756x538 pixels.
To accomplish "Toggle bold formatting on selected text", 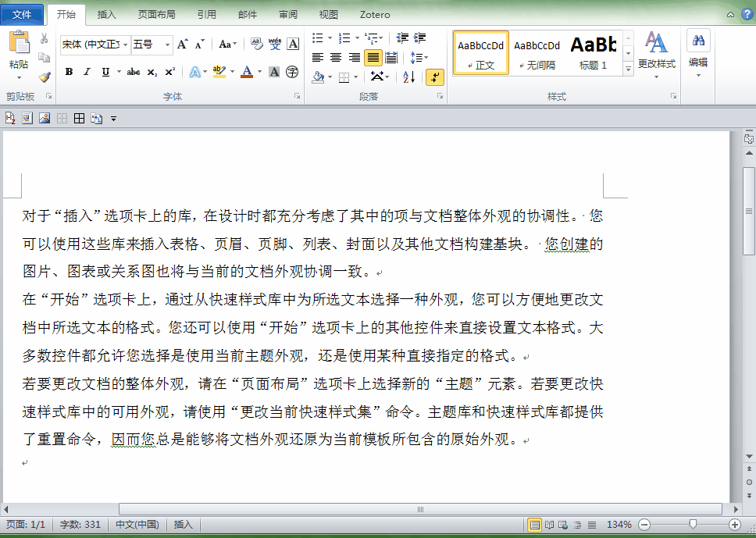I will (x=69, y=71).
